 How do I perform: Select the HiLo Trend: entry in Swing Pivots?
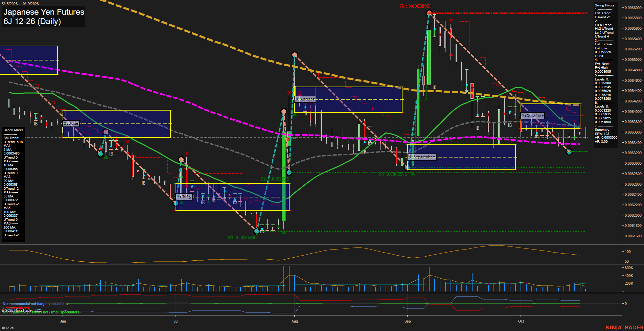pyautogui.click(x=604, y=25)
